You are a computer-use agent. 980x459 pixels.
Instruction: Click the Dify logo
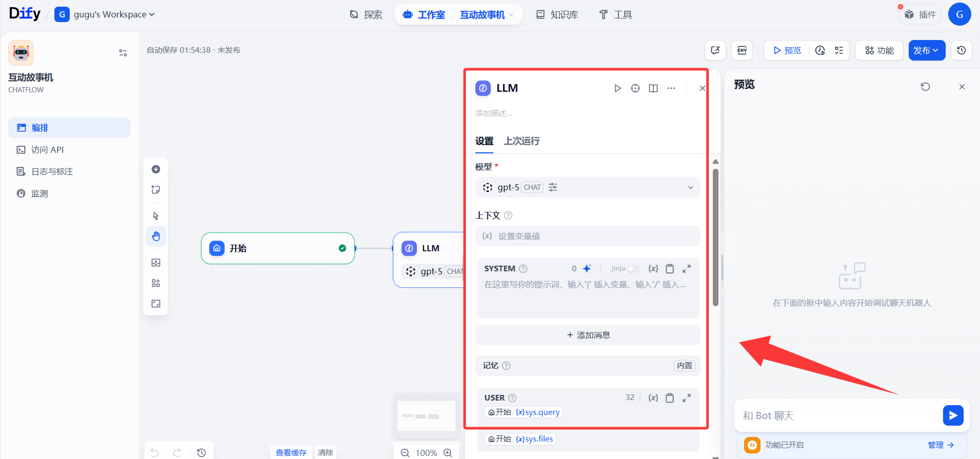pos(25,14)
